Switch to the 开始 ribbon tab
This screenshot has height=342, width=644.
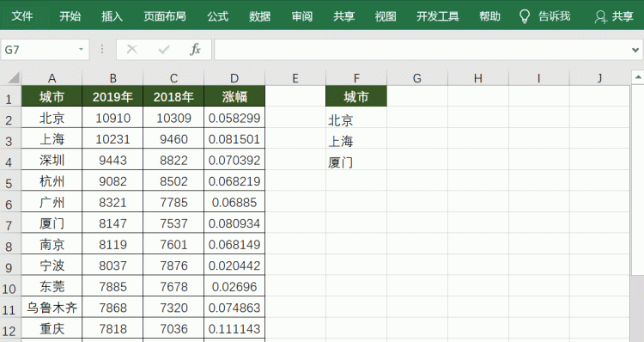[70, 16]
